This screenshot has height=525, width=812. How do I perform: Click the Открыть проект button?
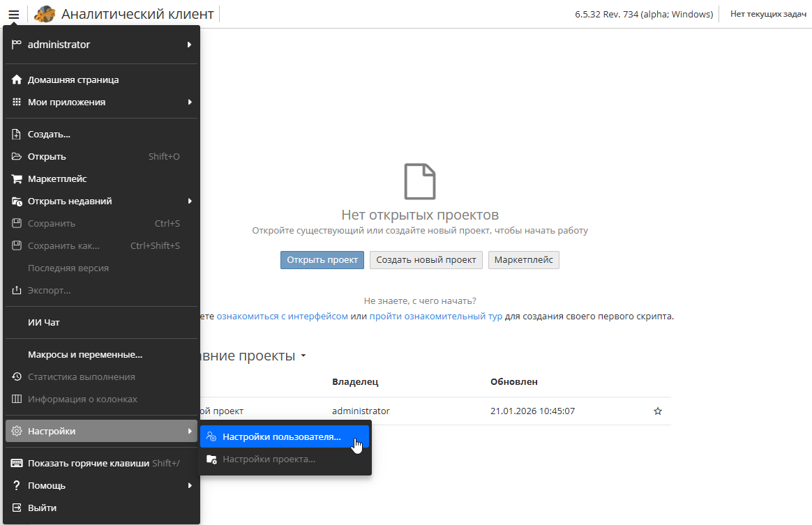click(322, 259)
